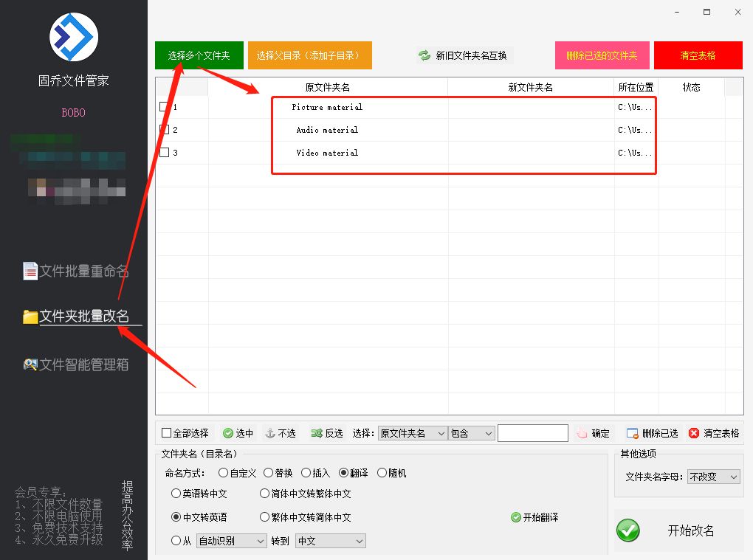Screen dimensions: 753x560
Task: Check the checkbox next to row 1
Action: click(x=163, y=106)
